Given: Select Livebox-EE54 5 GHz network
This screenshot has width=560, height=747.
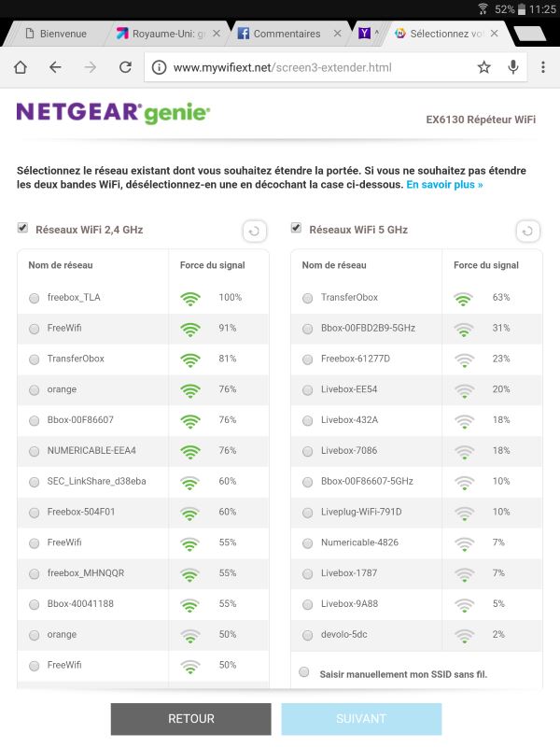Looking at the screenshot, I should [x=308, y=390].
